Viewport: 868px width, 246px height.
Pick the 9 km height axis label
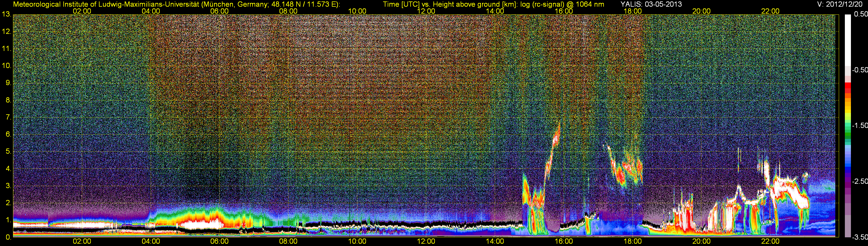(8, 83)
